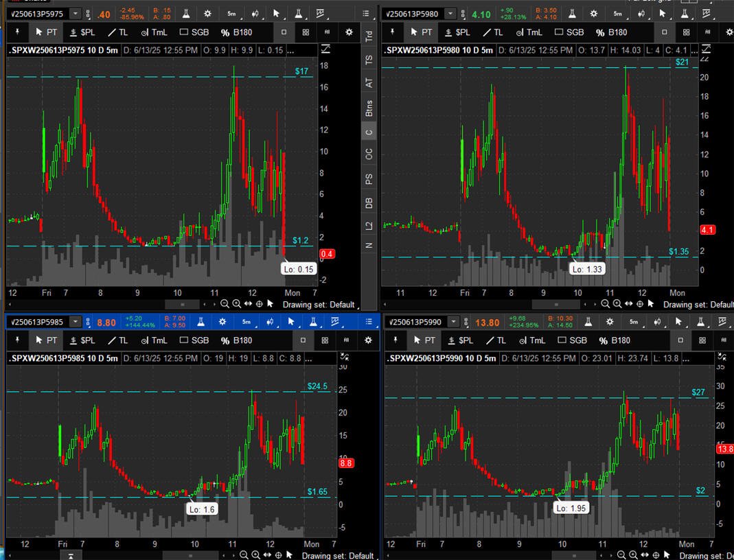Image resolution: width=734 pixels, height=560 pixels.
Task: Open the Trd sidebar tab
Action: pyautogui.click(x=369, y=36)
